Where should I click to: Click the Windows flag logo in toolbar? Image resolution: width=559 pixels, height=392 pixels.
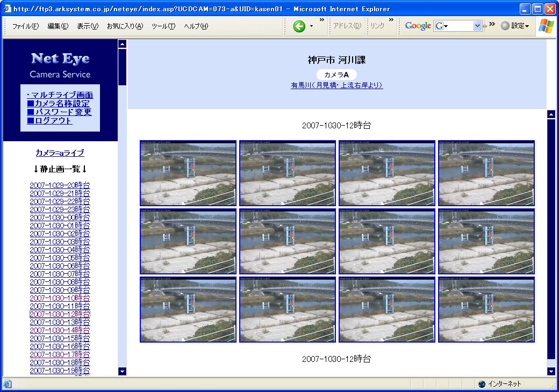(547, 26)
